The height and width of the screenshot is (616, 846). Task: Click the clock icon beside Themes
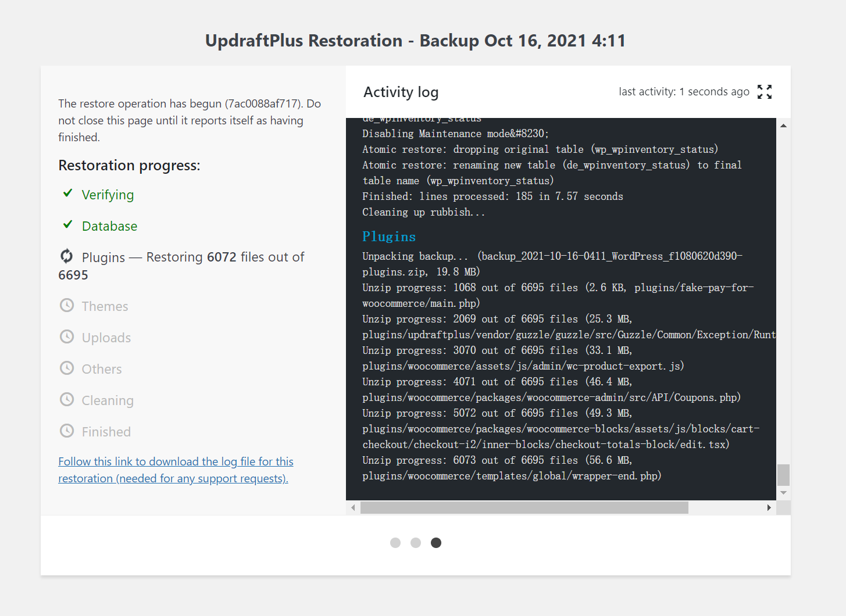[67, 305]
